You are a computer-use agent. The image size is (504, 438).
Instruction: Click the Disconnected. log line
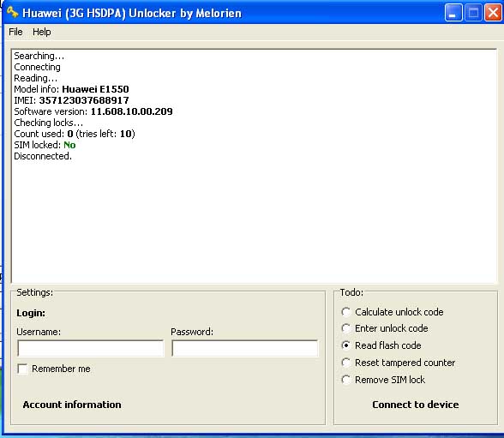tap(43, 156)
